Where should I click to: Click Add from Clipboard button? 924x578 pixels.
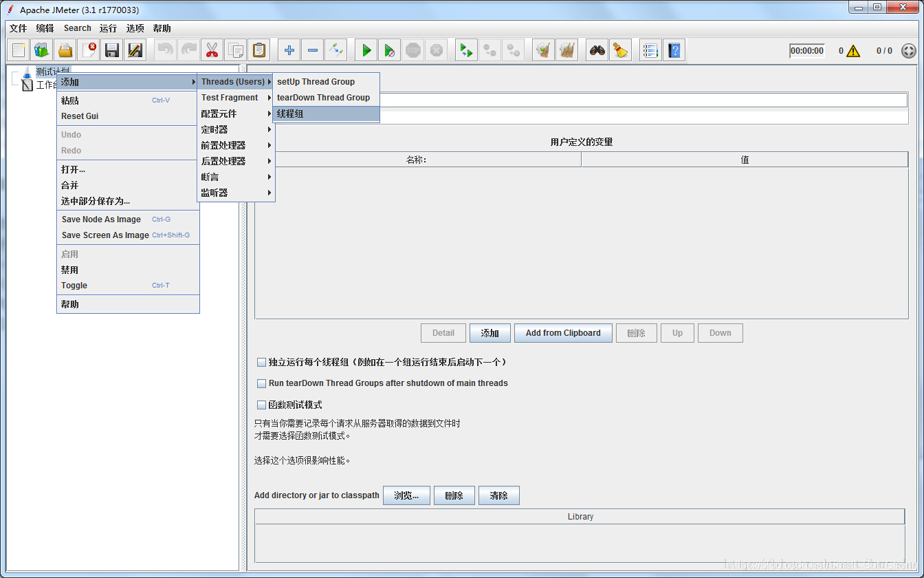tap(563, 333)
